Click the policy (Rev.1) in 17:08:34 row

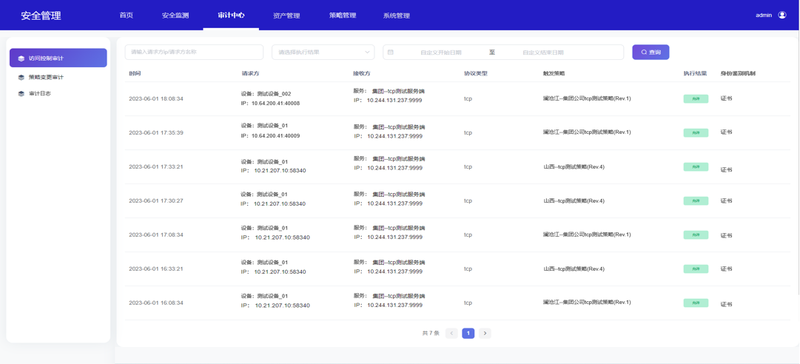coord(587,235)
